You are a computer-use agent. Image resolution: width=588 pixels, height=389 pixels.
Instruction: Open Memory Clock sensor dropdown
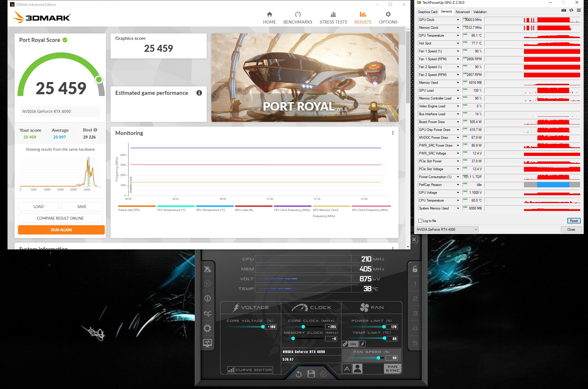click(458, 28)
